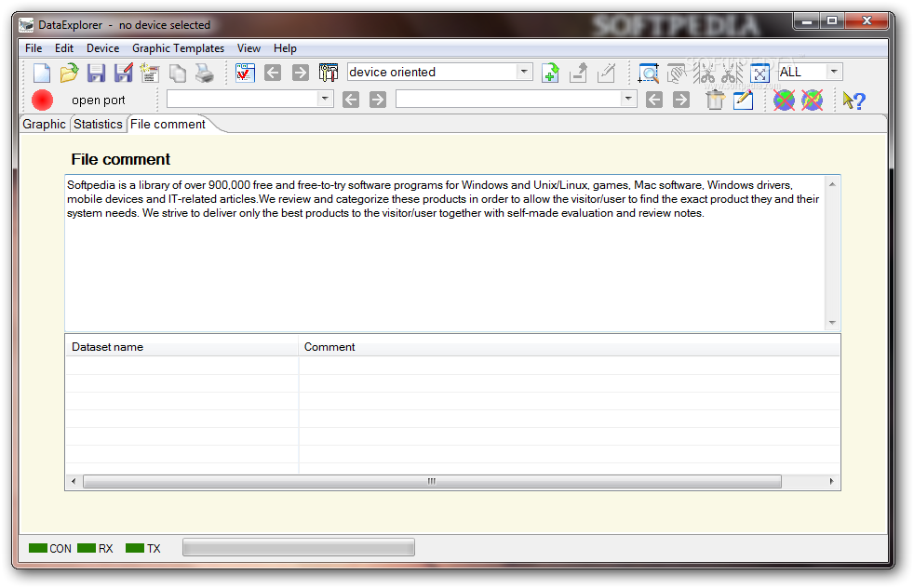Switch to the Graphic tab

tap(45, 124)
